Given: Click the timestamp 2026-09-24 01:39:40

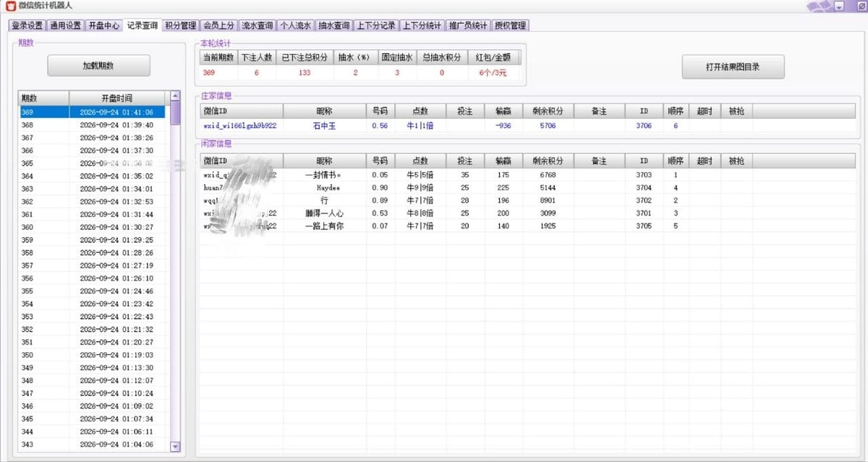Looking at the screenshot, I should pos(116,125).
